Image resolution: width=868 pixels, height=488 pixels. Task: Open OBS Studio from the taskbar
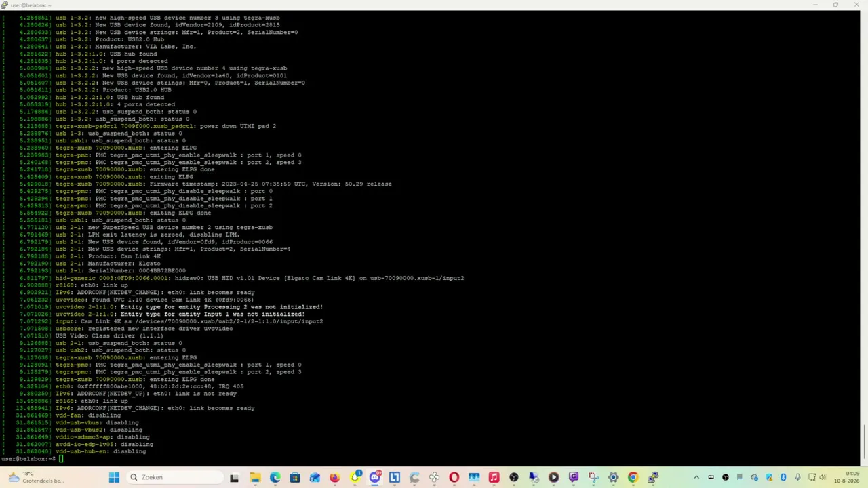point(513,477)
